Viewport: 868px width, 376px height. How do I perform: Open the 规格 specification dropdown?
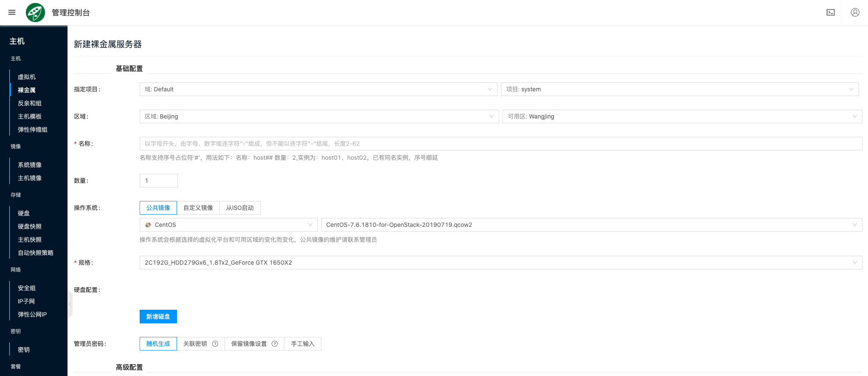pyautogui.click(x=500, y=263)
